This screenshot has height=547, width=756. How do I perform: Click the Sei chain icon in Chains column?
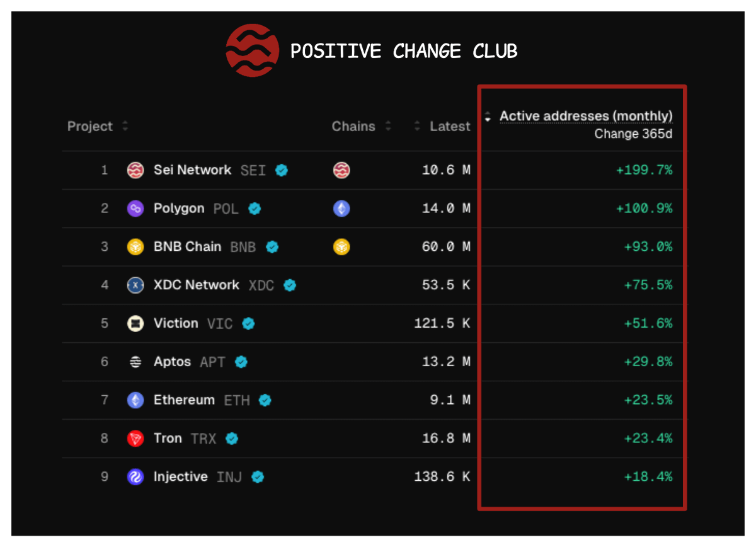pyautogui.click(x=341, y=170)
